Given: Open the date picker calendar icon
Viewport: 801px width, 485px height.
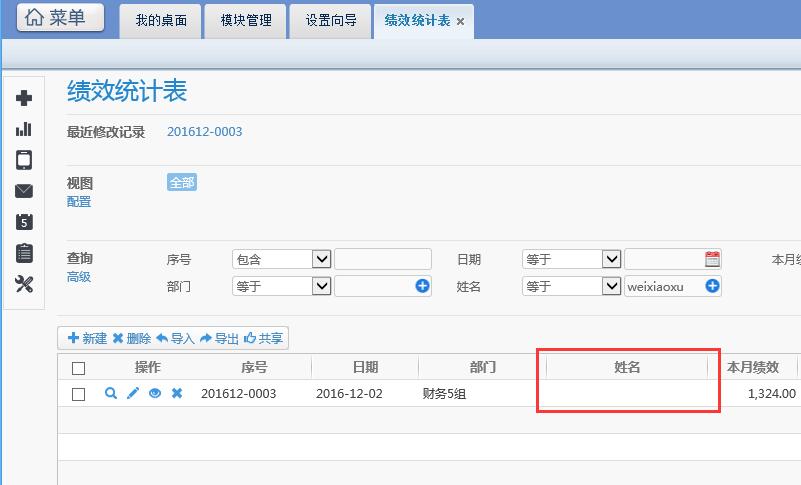Looking at the screenshot, I should [x=712, y=259].
